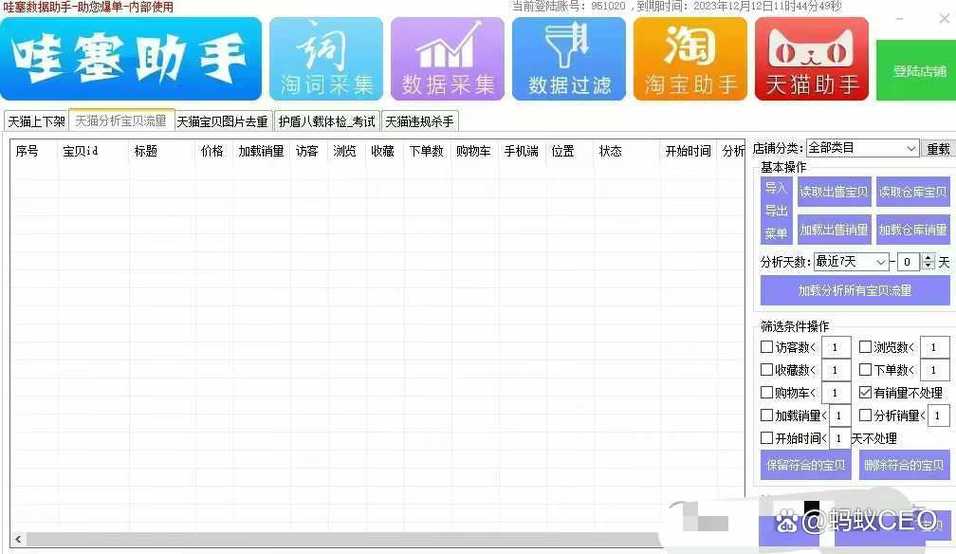Viewport: 956px width, 554px height.
Task: Click the 收藏 column header
Action: pos(383,151)
